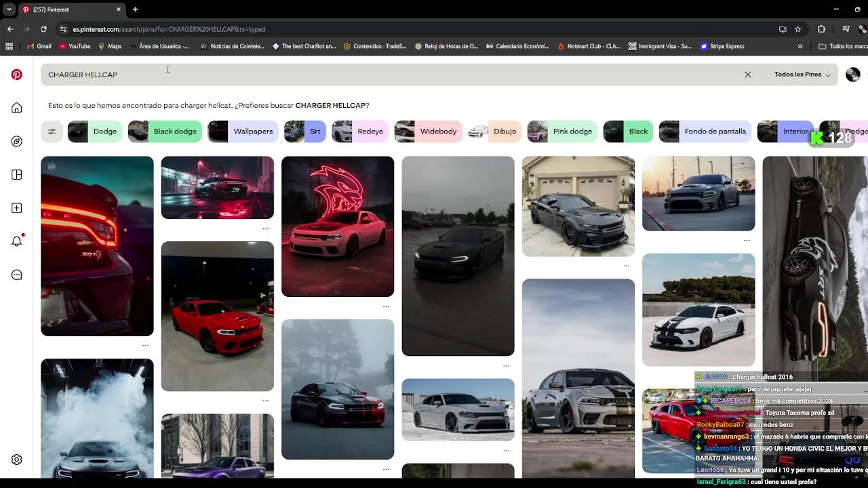Select the Pink dodge filter chip
Image resolution: width=868 pixels, height=488 pixels.
pyautogui.click(x=562, y=131)
